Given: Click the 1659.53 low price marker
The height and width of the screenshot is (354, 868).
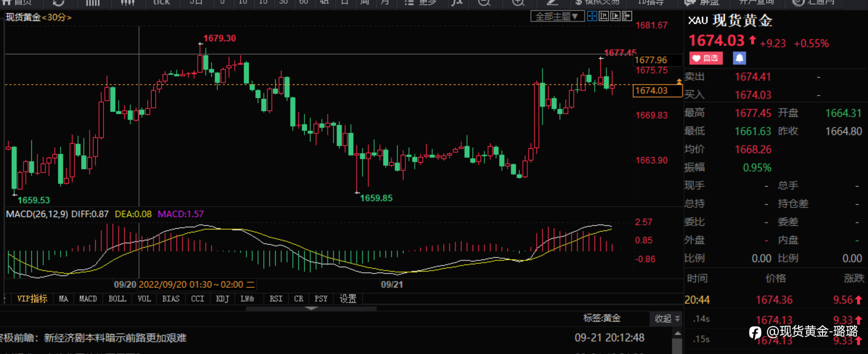Looking at the screenshot, I should click(34, 200).
